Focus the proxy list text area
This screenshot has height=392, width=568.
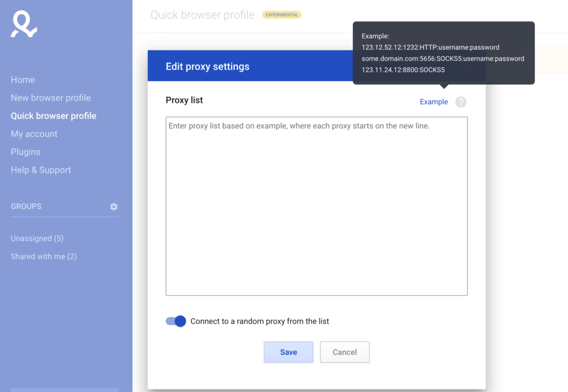point(317,206)
